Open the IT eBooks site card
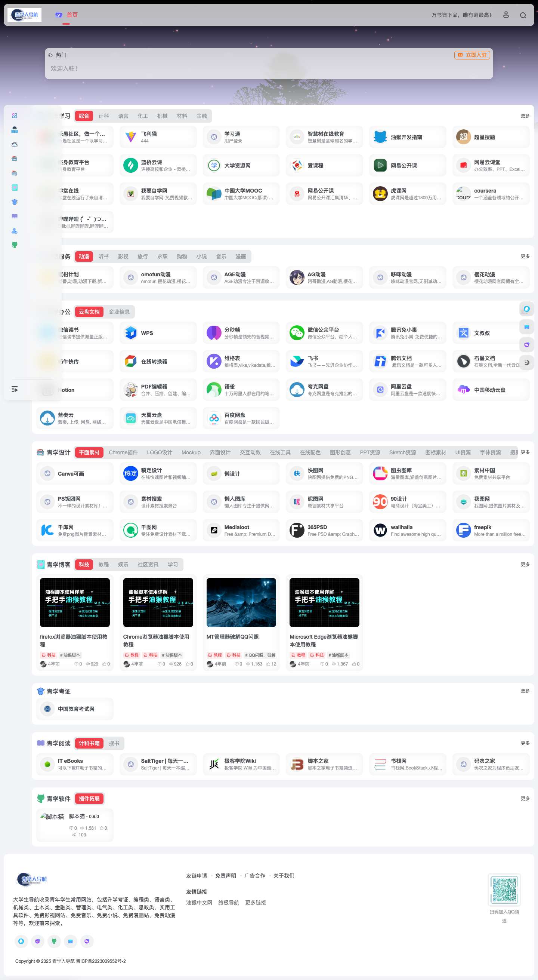Image resolution: width=538 pixels, height=980 pixels. click(75, 764)
